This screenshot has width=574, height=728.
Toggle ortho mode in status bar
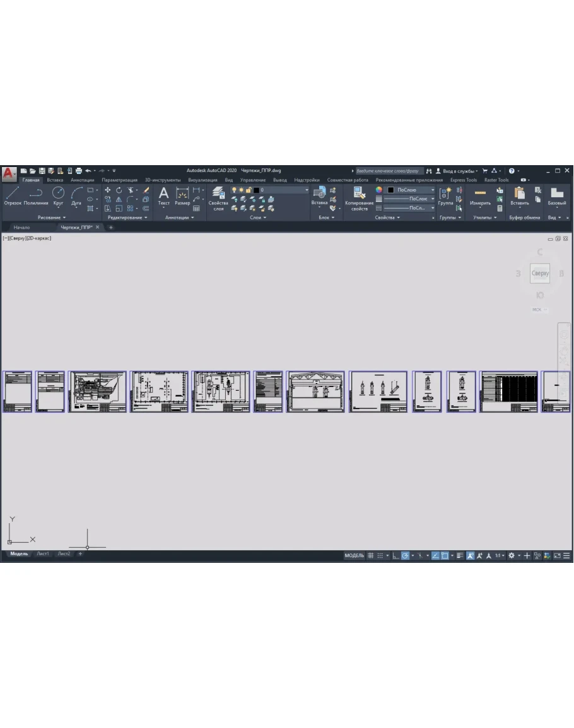pos(395,556)
